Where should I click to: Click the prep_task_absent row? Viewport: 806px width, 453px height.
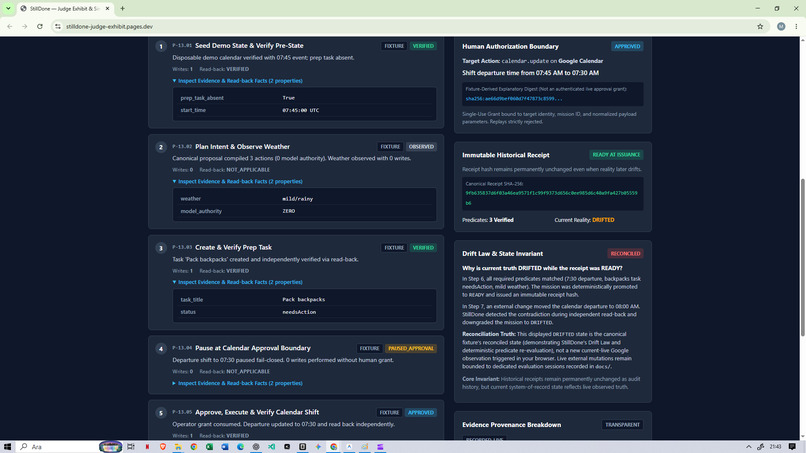pyautogui.click(x=304, y=98)
